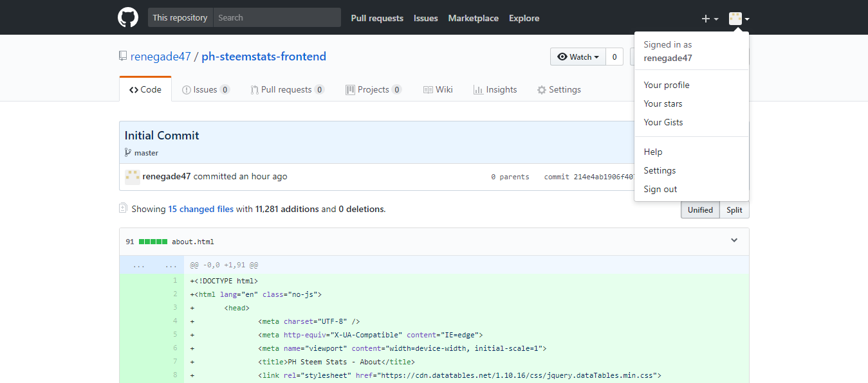Open the ph-steemstats-frontend repository link
The image size is (868, 383).
click(x=264, y=56)
